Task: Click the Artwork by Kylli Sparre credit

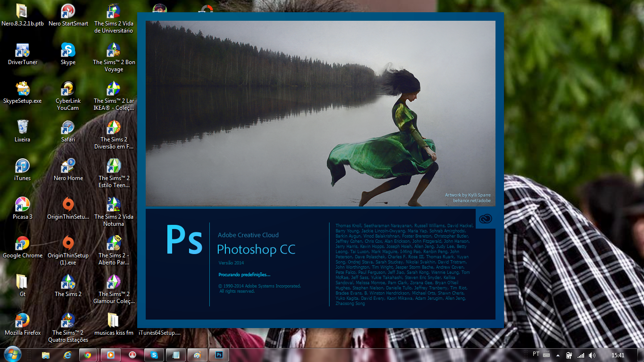Action: point(468,195)
